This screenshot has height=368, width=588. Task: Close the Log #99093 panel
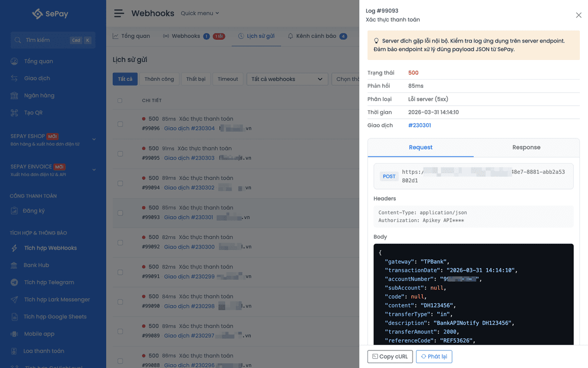(579, 15)
